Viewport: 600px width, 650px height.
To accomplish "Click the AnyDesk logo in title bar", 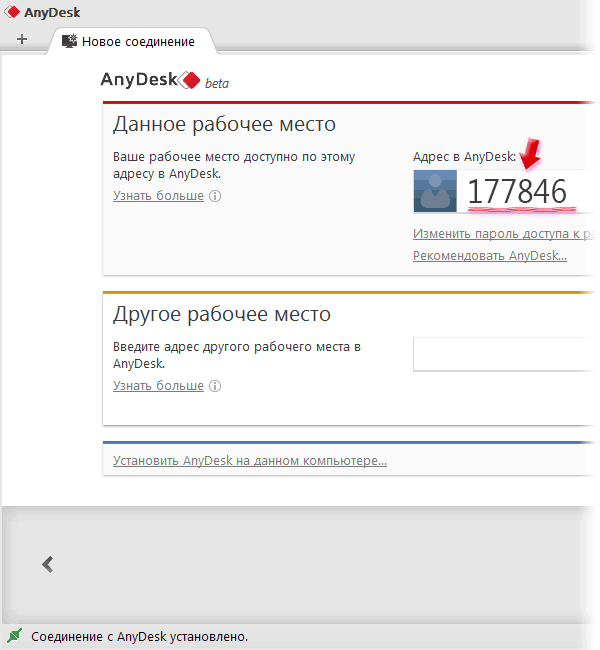I will pyautogui.click(x=12, y=12).
